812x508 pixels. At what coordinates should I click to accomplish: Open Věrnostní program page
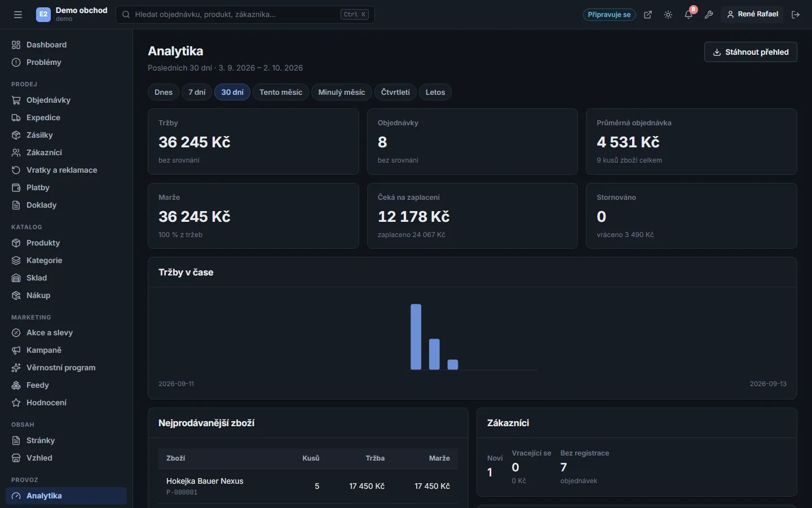[x=66, y=367]
